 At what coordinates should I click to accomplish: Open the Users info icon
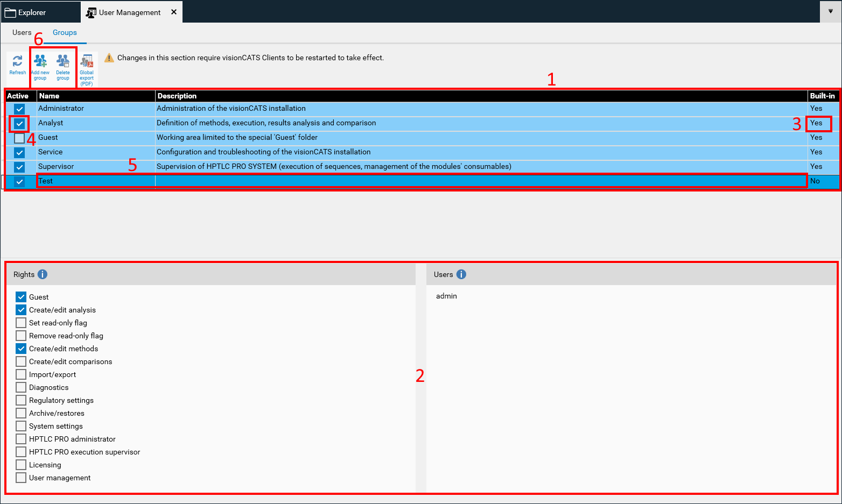pos(461,274)
